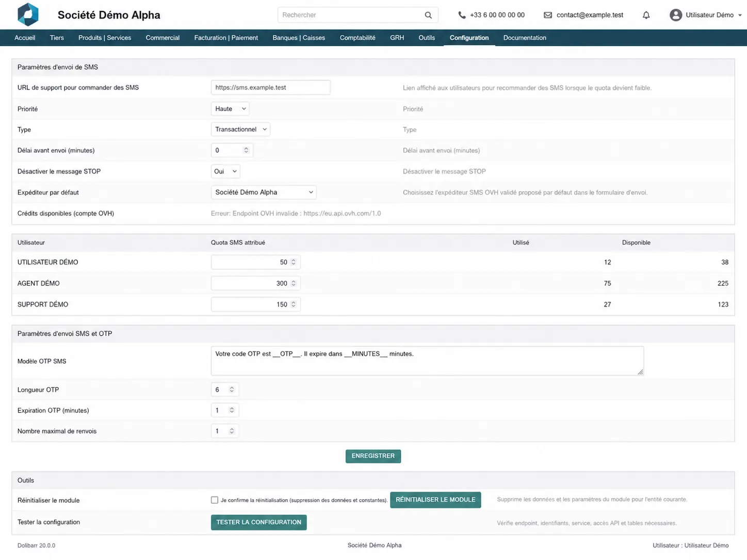747x560 pixels.
Task: Click the contact@example.test email link
Action: 590,15
